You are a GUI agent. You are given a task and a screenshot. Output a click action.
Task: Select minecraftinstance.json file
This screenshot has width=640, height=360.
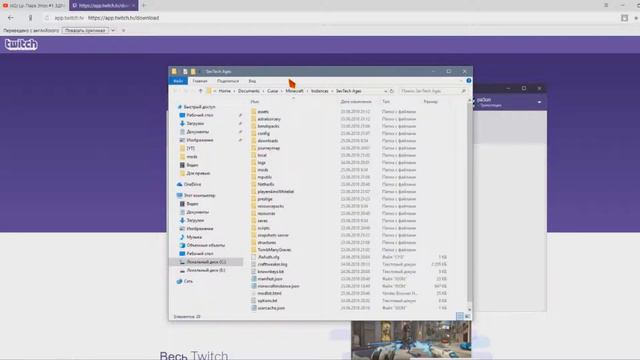click(x=278, y=286)
